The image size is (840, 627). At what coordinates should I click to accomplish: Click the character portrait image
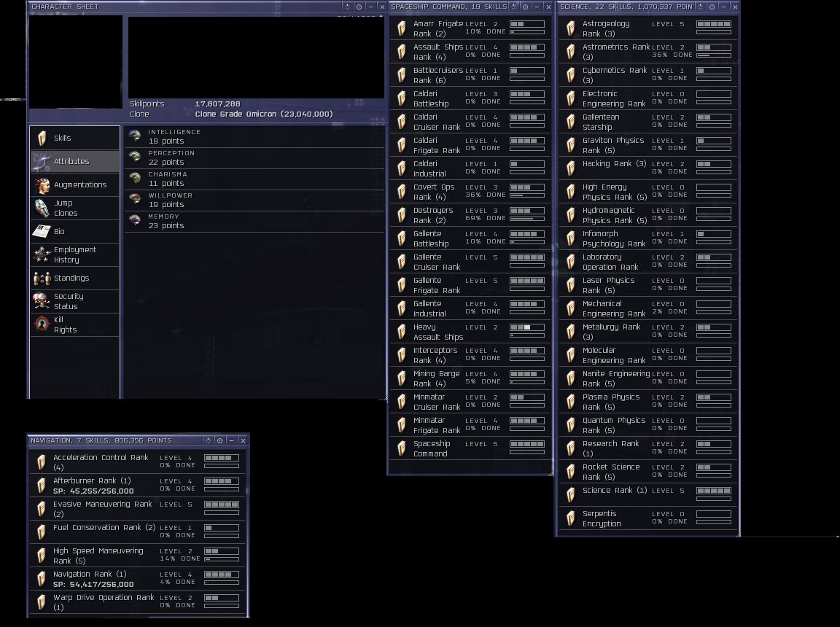76,61
